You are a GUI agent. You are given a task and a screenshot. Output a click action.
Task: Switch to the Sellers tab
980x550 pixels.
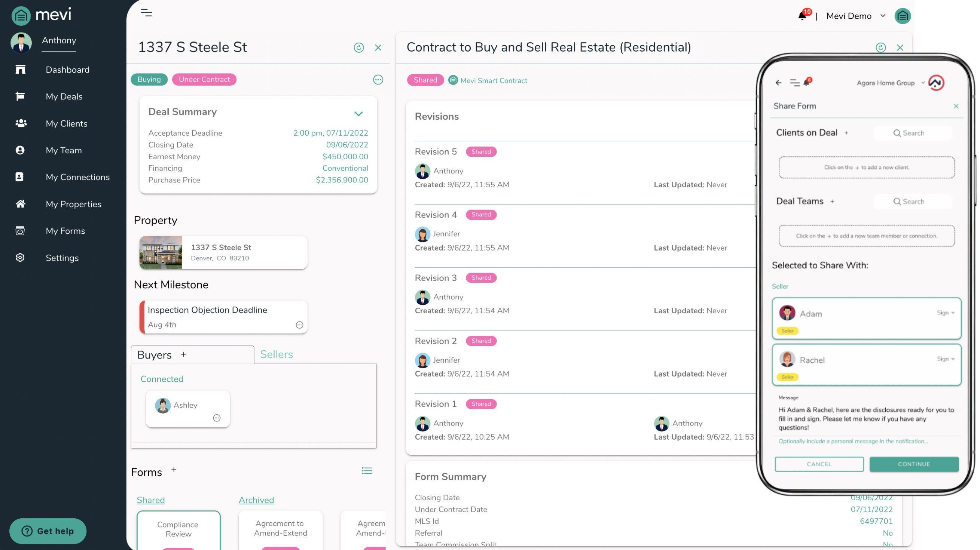[276, 354]
